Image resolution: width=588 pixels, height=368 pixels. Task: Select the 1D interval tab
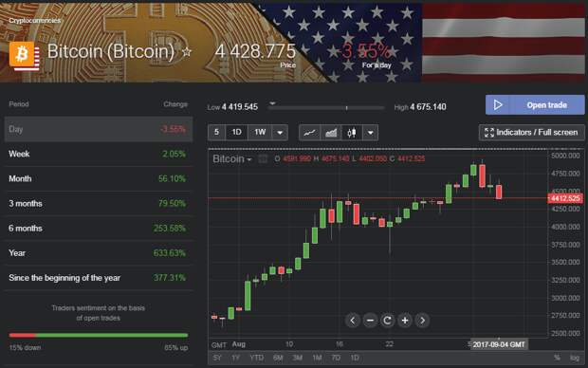237,133
